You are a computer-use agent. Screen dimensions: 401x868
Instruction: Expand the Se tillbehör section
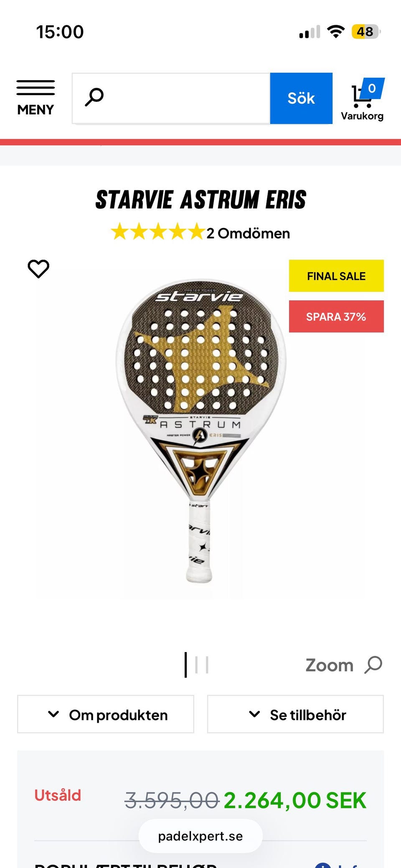[295, 714]
